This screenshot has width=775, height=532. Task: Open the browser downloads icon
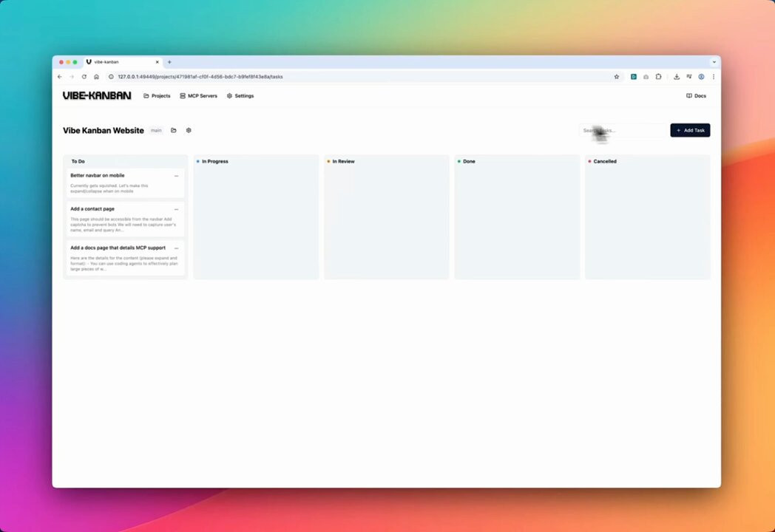pos(677,77)
